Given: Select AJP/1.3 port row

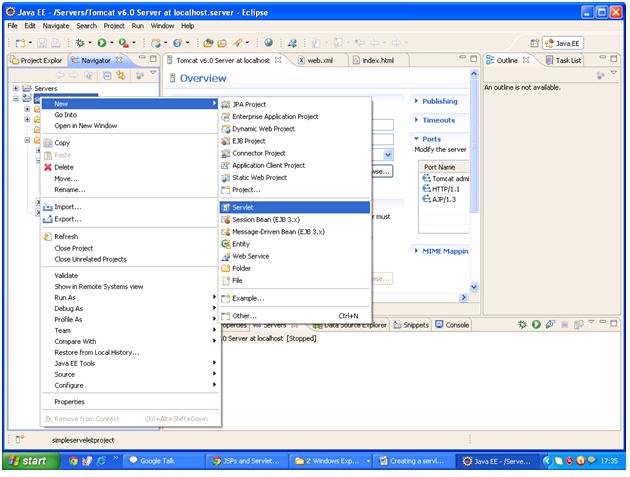Looking at the screenshot, I should 444,199.
